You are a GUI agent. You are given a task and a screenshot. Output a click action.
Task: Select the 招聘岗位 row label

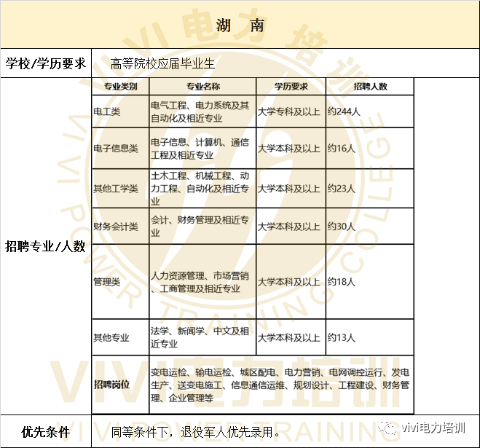tap(121, 385)
